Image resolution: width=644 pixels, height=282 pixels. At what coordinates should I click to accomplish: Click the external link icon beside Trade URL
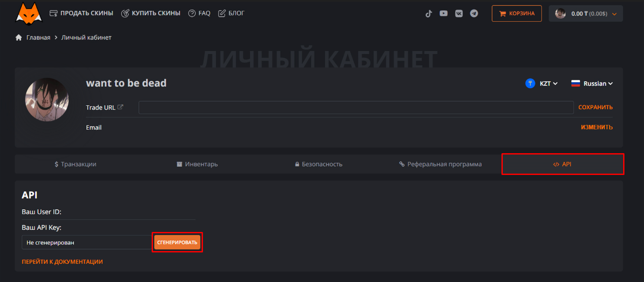(120, 107)
